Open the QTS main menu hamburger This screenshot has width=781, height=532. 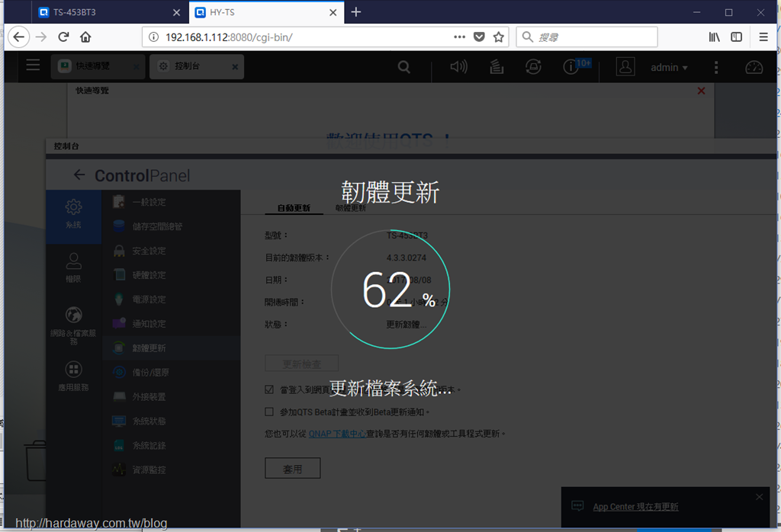(x=33, y=66)
